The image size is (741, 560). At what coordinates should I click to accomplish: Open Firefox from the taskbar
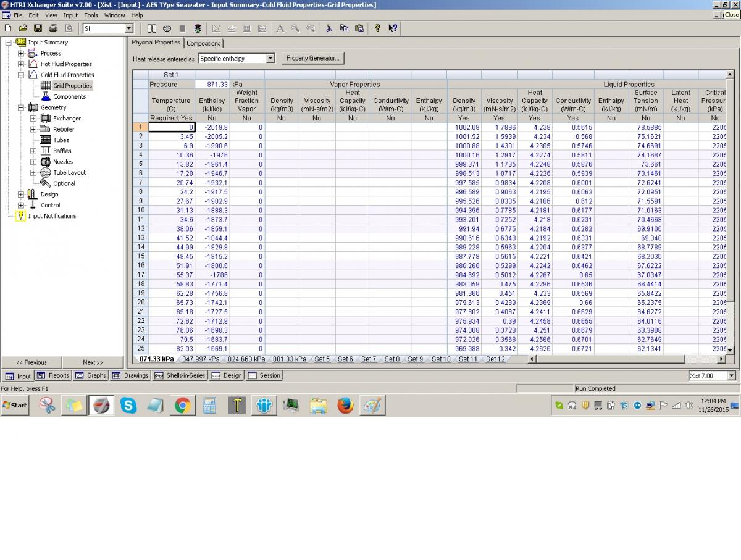point(345,406)
